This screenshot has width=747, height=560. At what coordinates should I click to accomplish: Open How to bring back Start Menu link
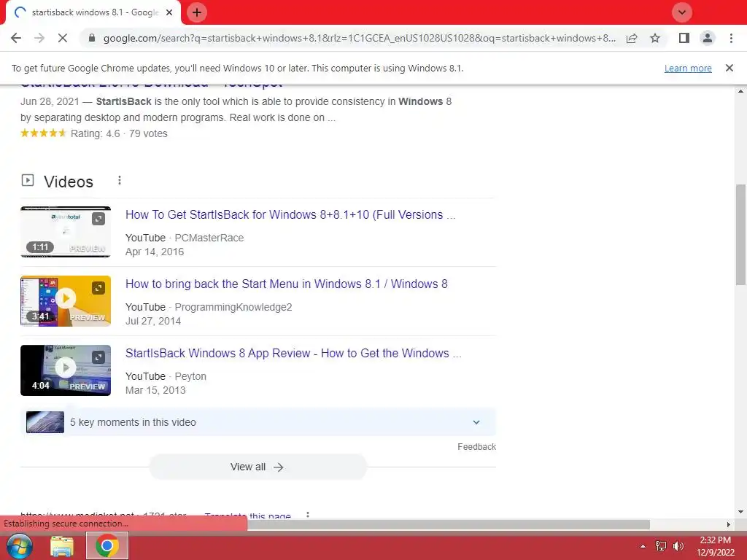click(x=286, y=284)
